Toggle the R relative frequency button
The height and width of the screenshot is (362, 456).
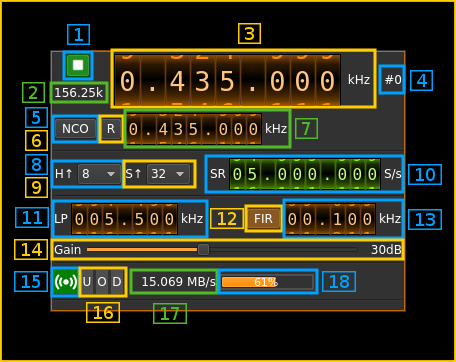[111, 129]
